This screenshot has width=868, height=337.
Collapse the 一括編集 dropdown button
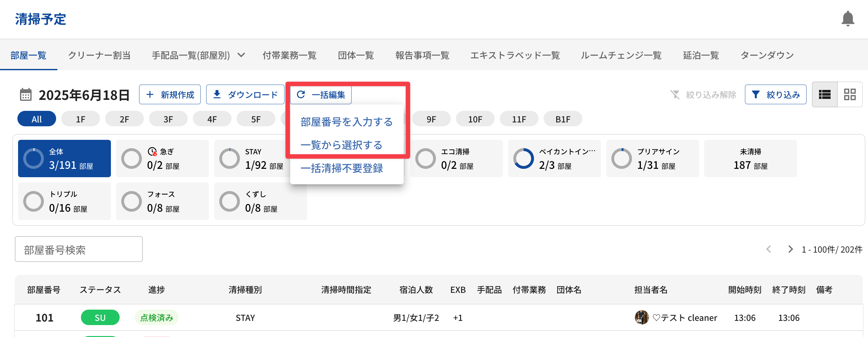click(321, 95)
